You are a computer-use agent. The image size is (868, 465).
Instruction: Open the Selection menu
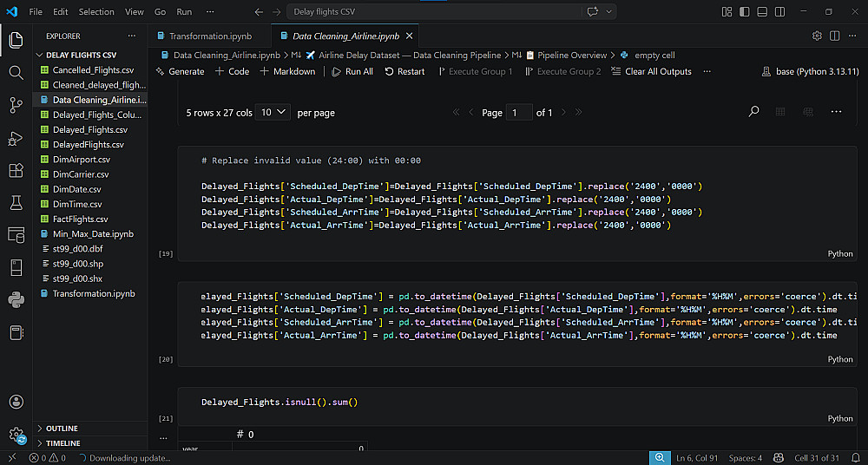[x=95, y=12]
